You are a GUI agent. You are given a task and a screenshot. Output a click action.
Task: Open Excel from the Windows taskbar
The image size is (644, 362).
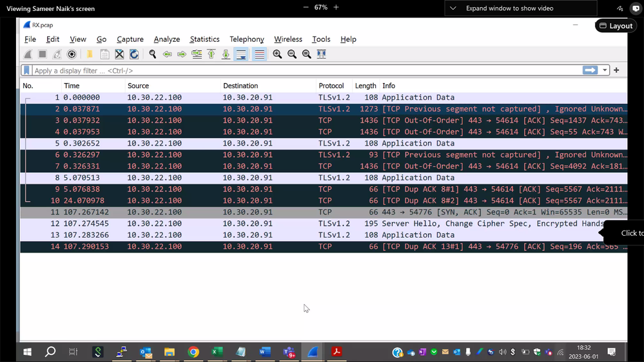point(217,352)
